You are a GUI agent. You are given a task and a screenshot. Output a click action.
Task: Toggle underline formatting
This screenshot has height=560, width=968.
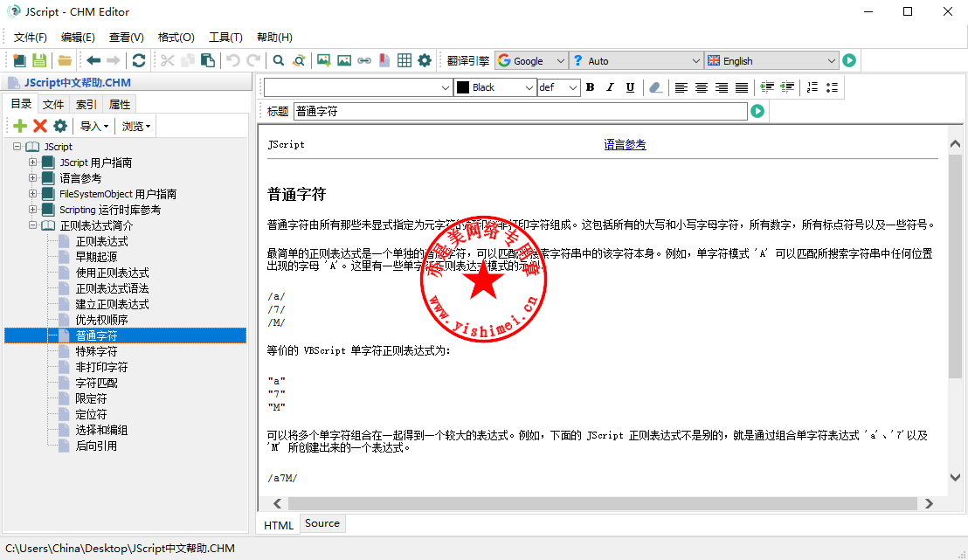[x=630, y=87]
